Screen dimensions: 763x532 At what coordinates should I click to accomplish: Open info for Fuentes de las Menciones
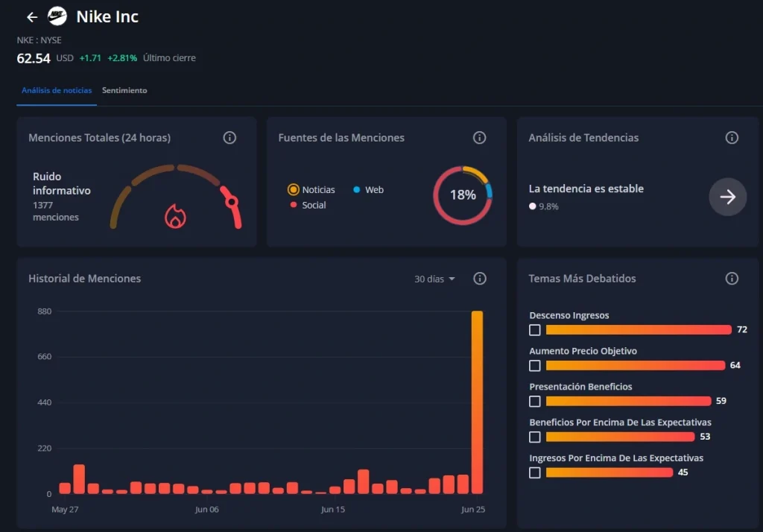click(479, 138)
